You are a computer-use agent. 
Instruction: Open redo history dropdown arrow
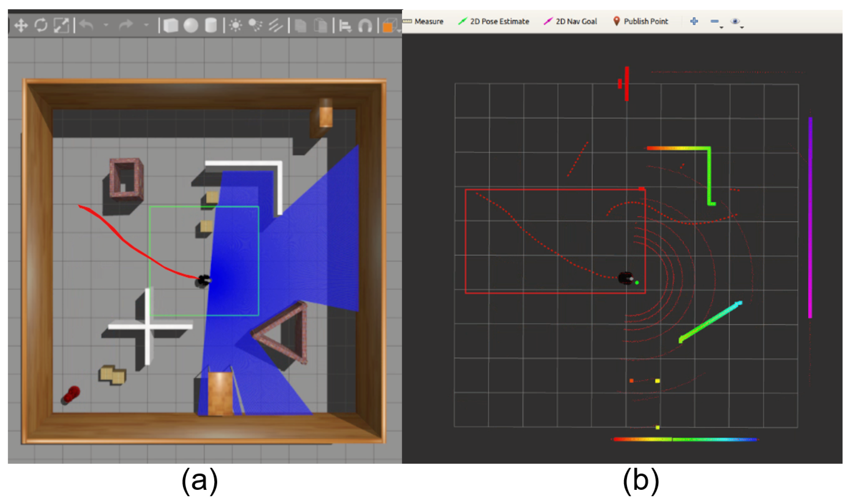tap(146, 25)
